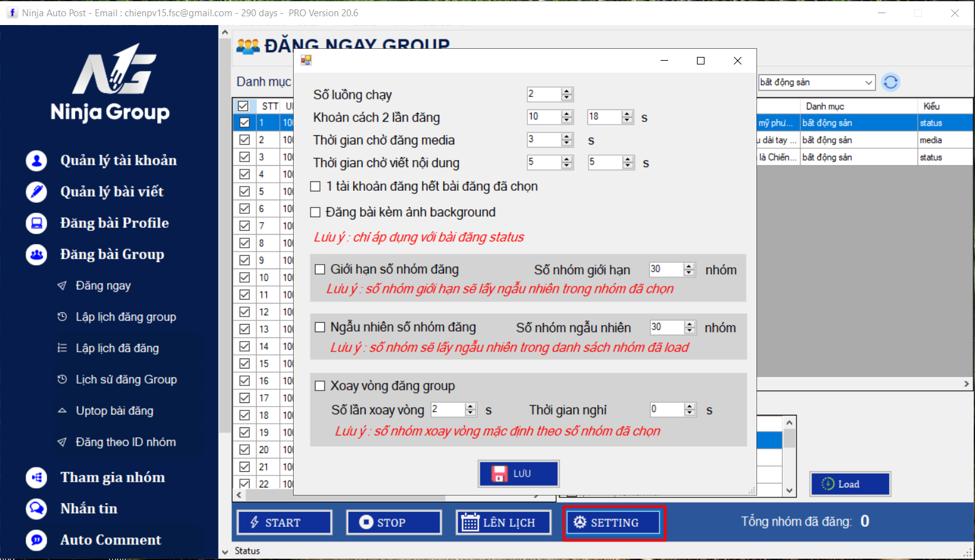Click the down arrow of small list scrollbar
The height and width of the screenshot is (560, 975).
[789, 491]
